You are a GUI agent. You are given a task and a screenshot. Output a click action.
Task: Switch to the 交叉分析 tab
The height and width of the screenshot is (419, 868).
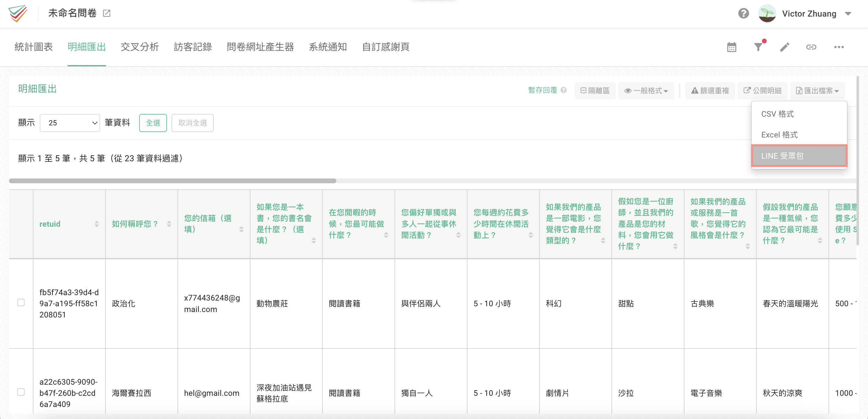(140, 47)
